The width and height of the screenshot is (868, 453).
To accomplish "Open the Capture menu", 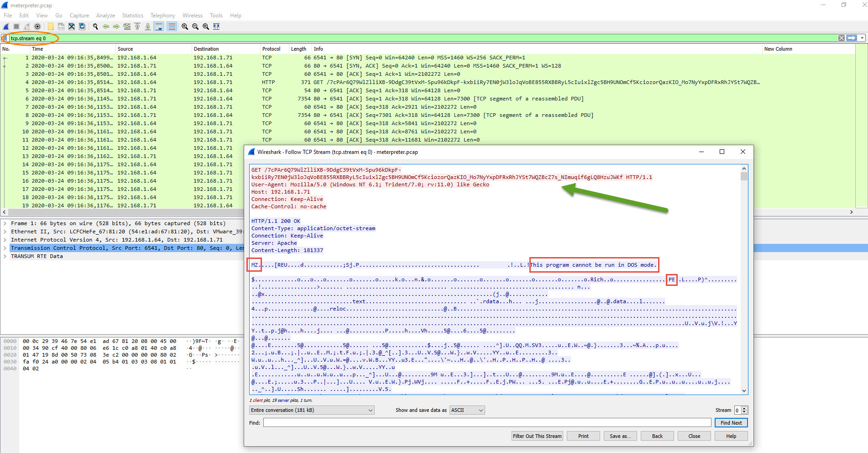I will [x=79, y=16].
